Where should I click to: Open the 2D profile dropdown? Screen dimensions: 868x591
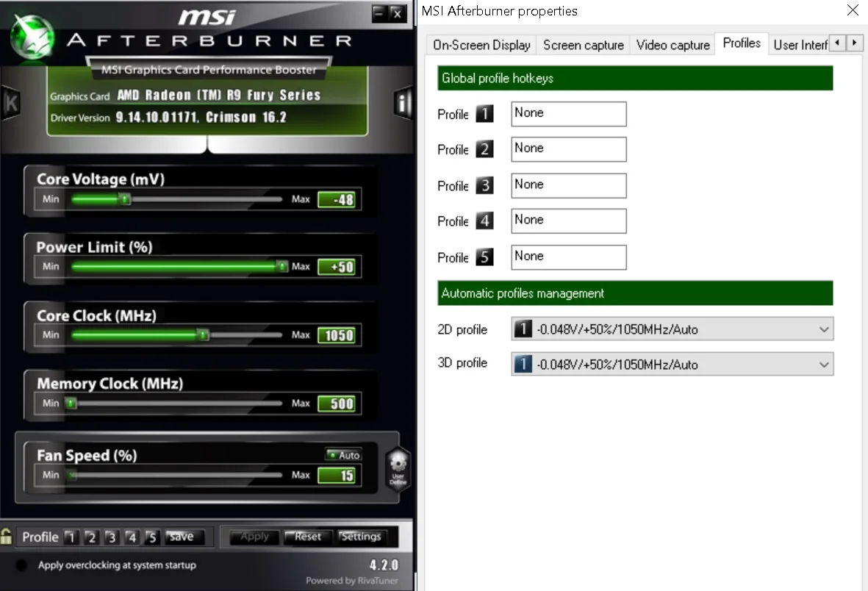672,329
